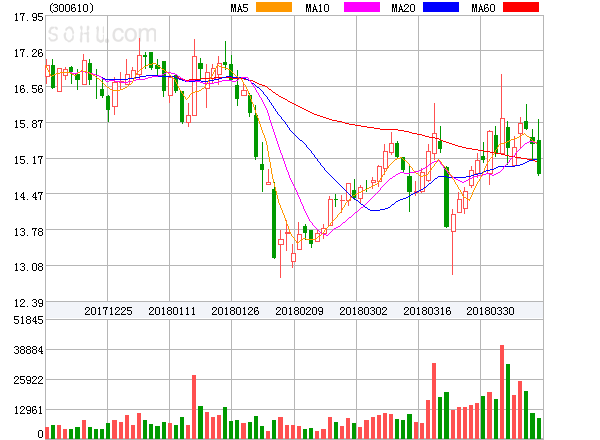Screen dimensions: 600x440
Task: Click the orange MA5 legend swatch
Action: tap(274, 7)
